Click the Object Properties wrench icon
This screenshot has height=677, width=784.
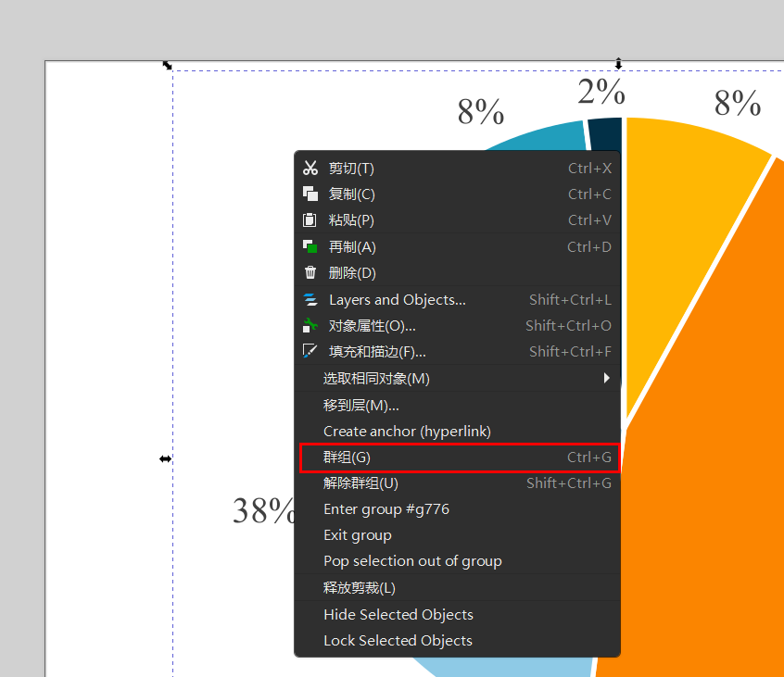310,326
